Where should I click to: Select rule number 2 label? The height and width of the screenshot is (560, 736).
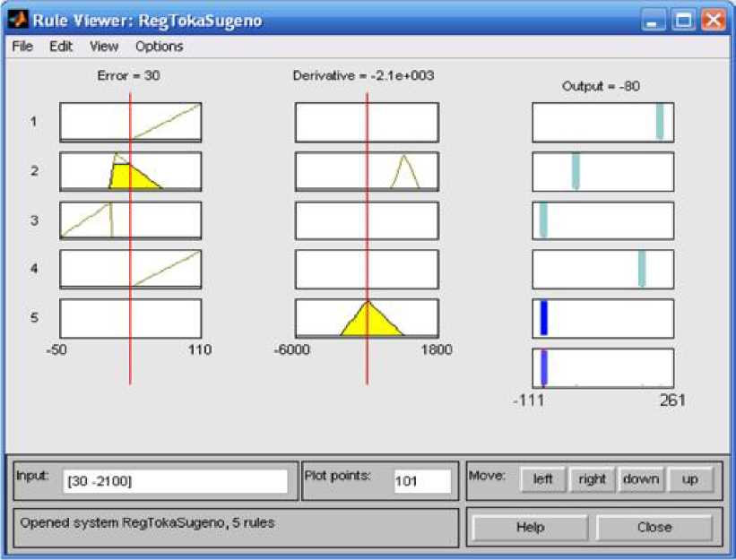(x=34, y=171)
